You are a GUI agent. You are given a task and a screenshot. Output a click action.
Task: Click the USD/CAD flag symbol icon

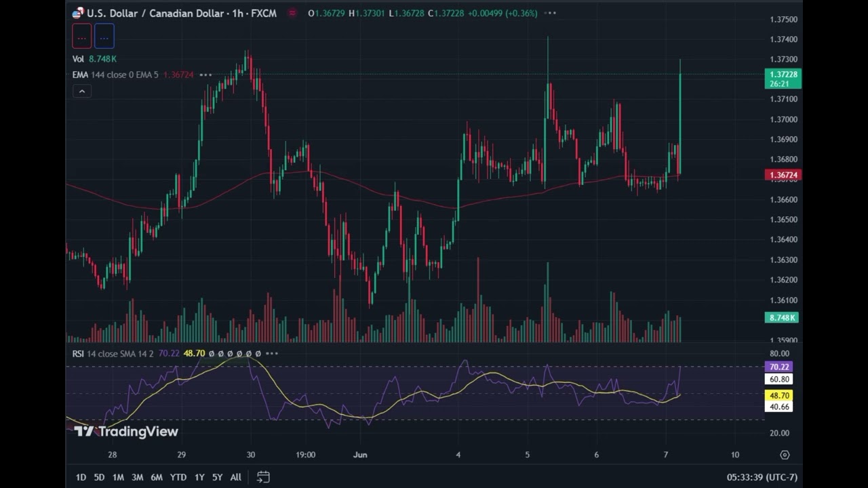(x=77, y=13)
